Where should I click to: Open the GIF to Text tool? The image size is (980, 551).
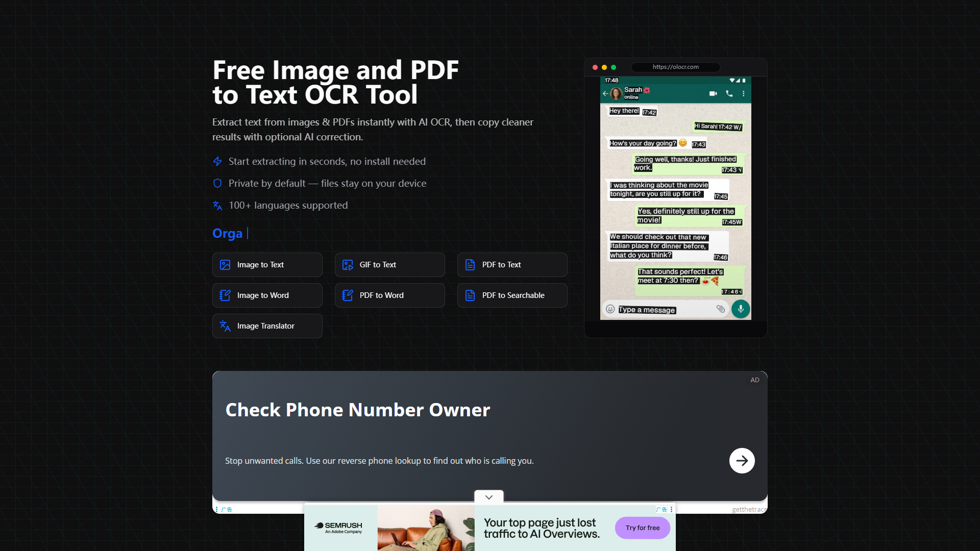tap(389, 265)
